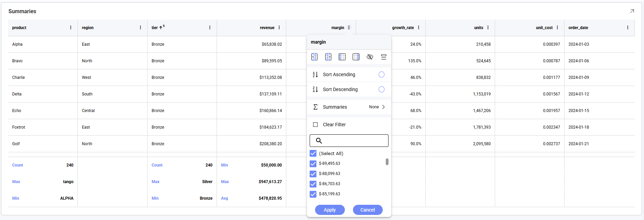Click the search magnifier icon
This screenshot has width=644, height=220.
click(319, 140)
